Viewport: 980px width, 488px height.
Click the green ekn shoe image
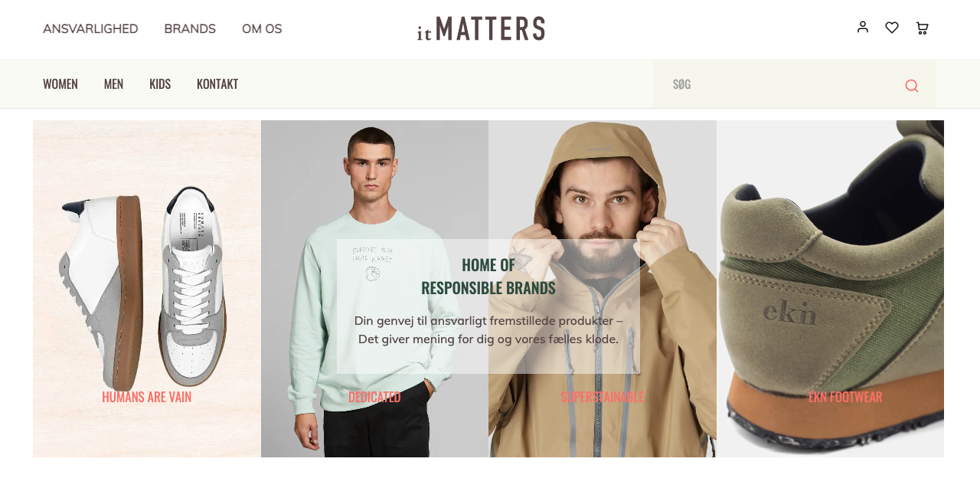pyautogui.click(x=831, y=289)
